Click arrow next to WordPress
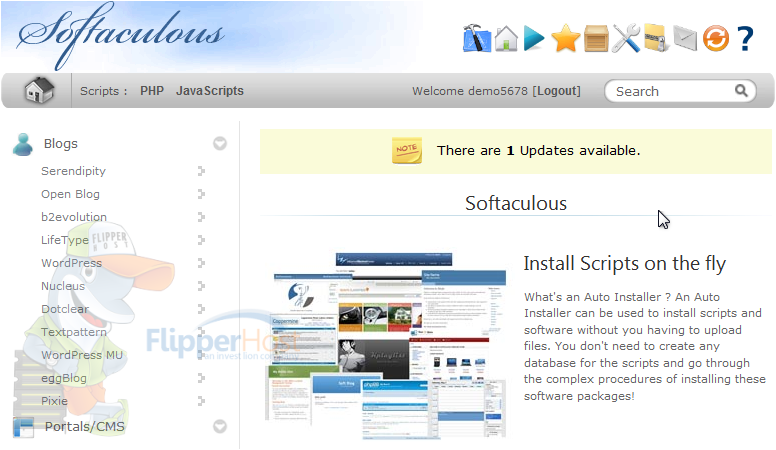Image resolution: width=776 pixels, height=450 pixels. (x=200, y=263)
